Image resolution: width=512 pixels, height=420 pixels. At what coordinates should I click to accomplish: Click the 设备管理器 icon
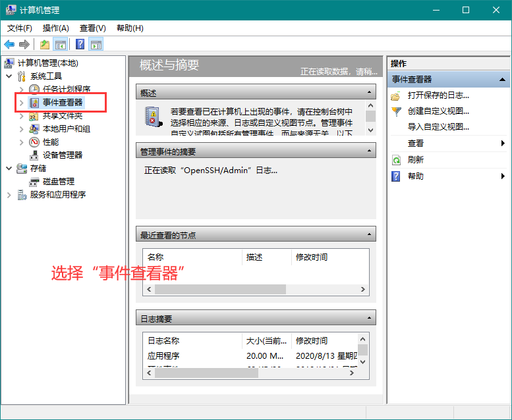point(34,155)
